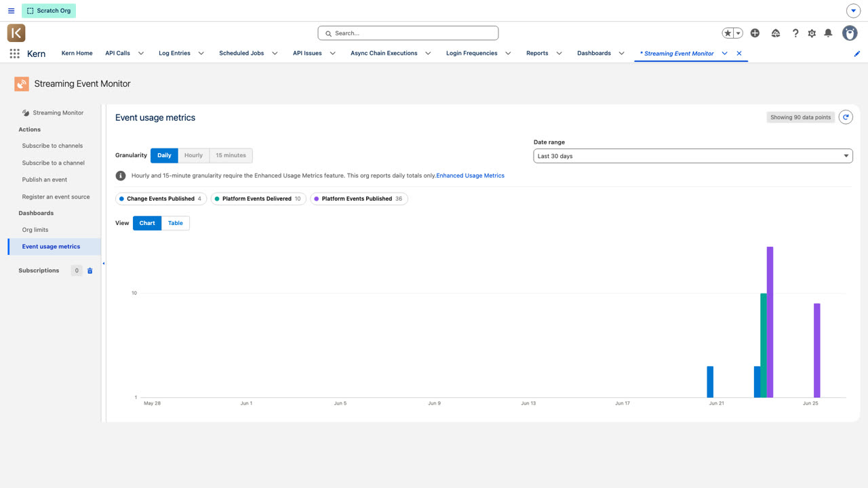This screenshot has width=868, height=488.
Task: Collapse the sidebar with the splitter arrow
Action: pyautogui.click(x=103, y=264)
